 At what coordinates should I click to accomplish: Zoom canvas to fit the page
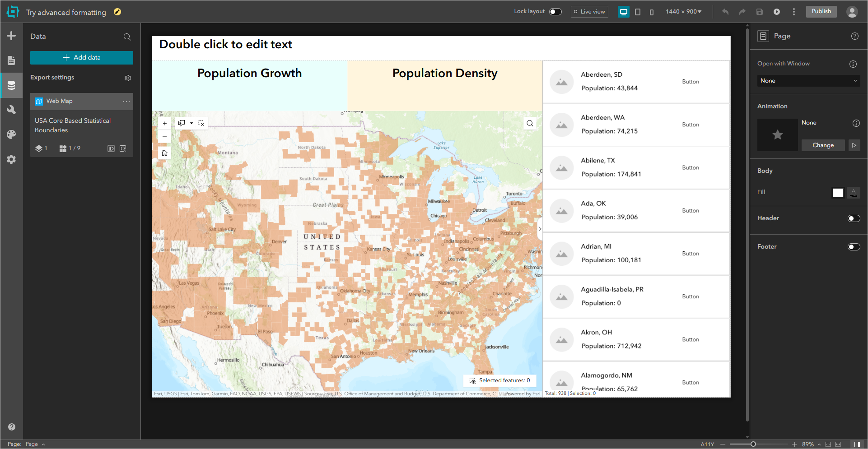(x=828, y=444)
